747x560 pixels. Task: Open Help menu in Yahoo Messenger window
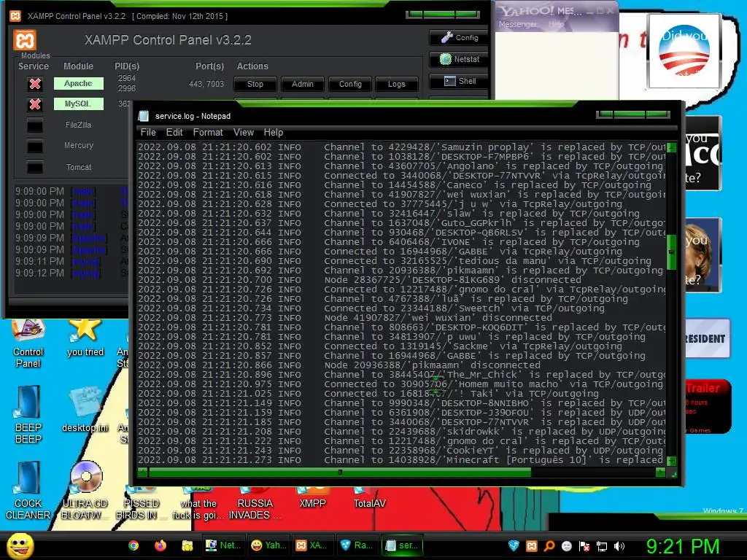pyautogui.click(x=556, y=24)
